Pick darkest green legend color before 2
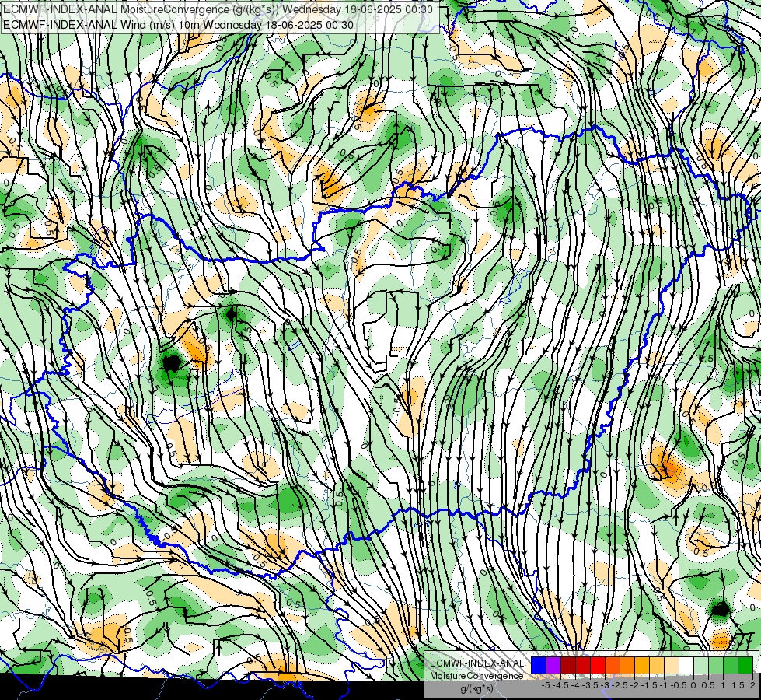The image size is (761, 700). coord(745,665)
